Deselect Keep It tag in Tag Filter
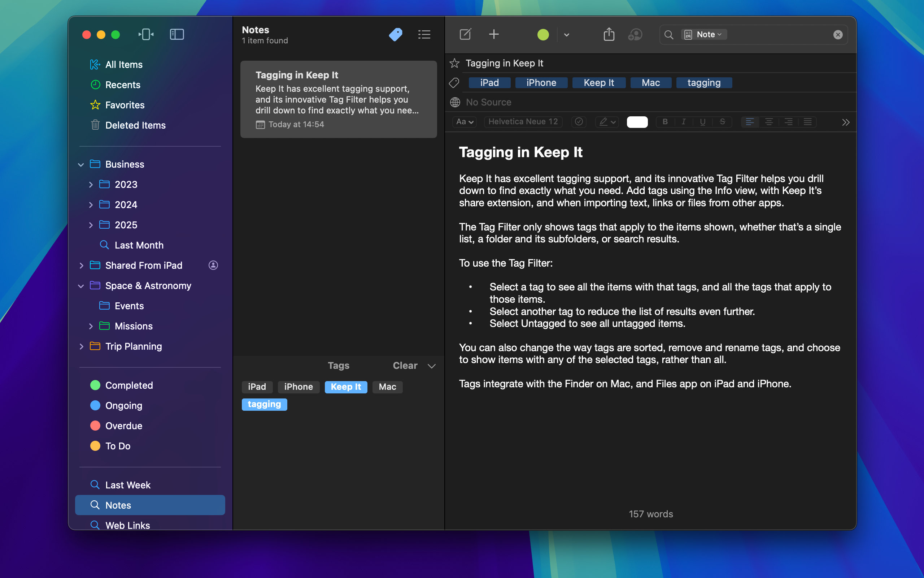This screenshot has width=924, height=578. (x=346, y=387)
